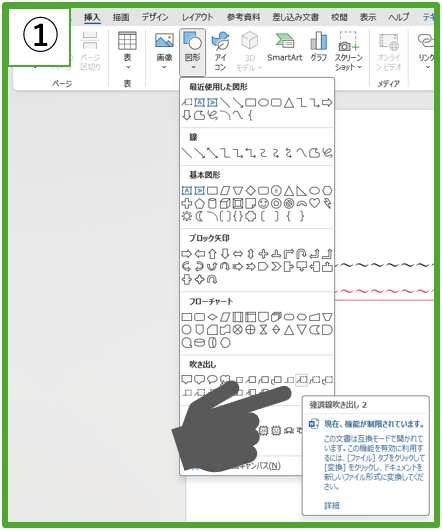Select the left-right double arrow block shape
442x530 pixels.
[238, 254]
